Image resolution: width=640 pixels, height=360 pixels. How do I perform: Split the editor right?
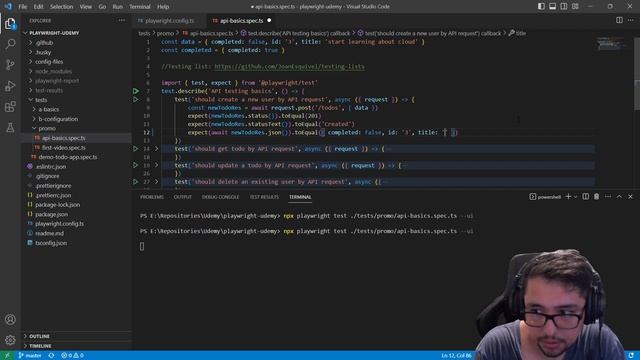pyautogui.click(x=619, y=20)
